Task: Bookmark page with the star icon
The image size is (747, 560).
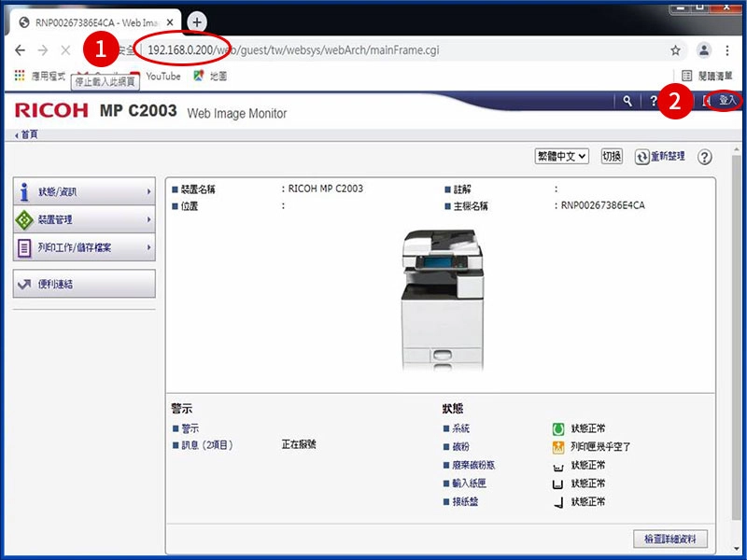Action: [675, 50]
